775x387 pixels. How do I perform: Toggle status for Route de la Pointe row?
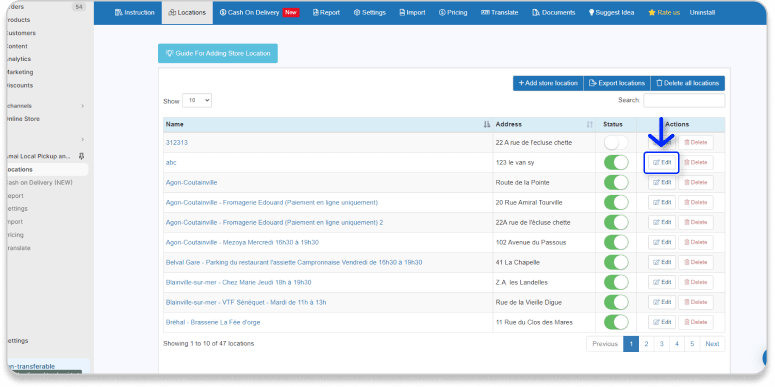coord(616,182)
